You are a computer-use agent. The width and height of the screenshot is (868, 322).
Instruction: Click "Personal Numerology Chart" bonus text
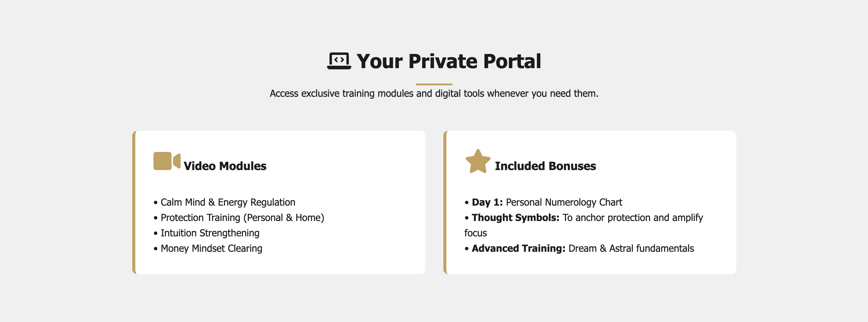point(564,202)
